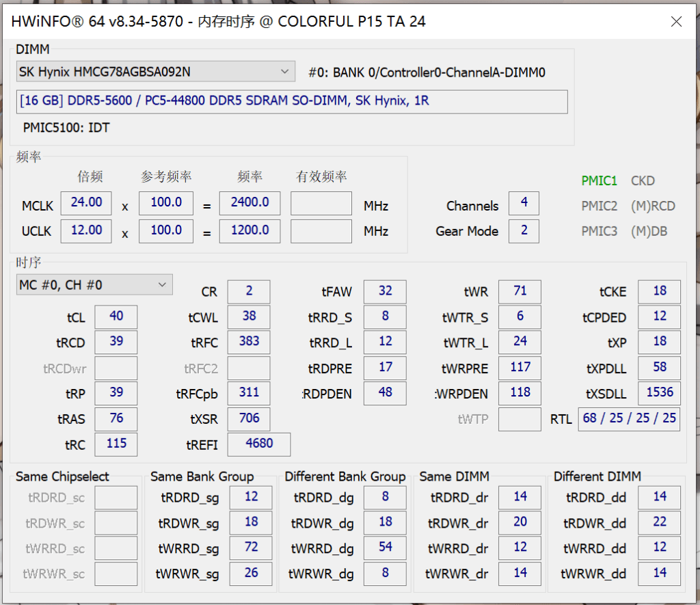Viewport: 700px width, 605px height.
Task: Click the tRFCpb value 311
Action: click(249, 393)
